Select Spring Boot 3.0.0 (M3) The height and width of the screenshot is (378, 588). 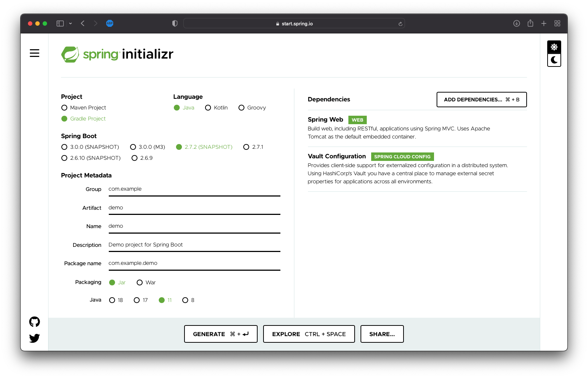pyautogui.click(x=148, y=147)
